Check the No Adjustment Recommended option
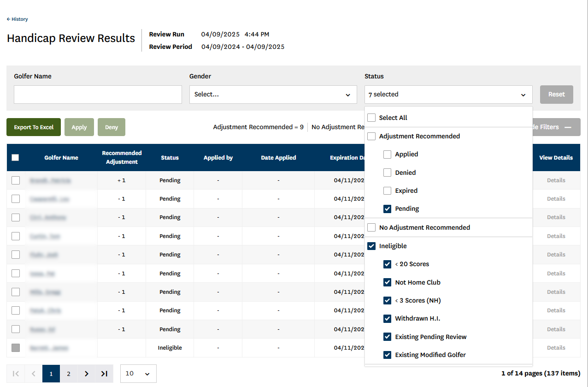This screenshot has height=387, width=588. (x=372, y=227)
